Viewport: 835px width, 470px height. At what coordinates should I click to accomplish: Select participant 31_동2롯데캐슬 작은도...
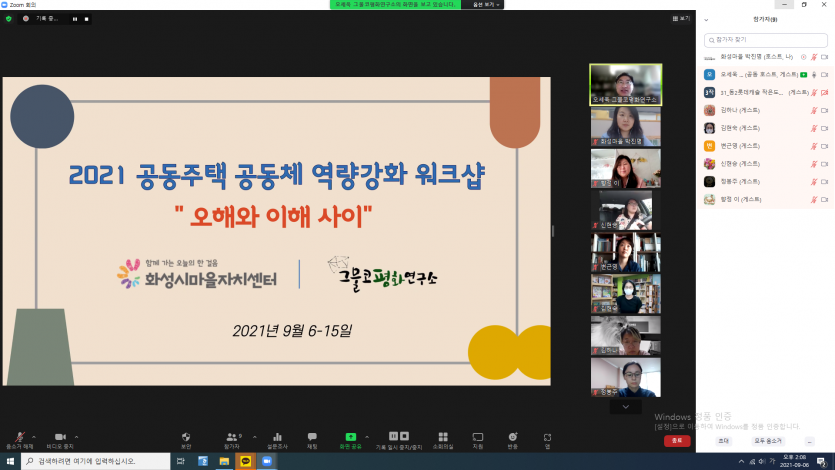(765, 93)
